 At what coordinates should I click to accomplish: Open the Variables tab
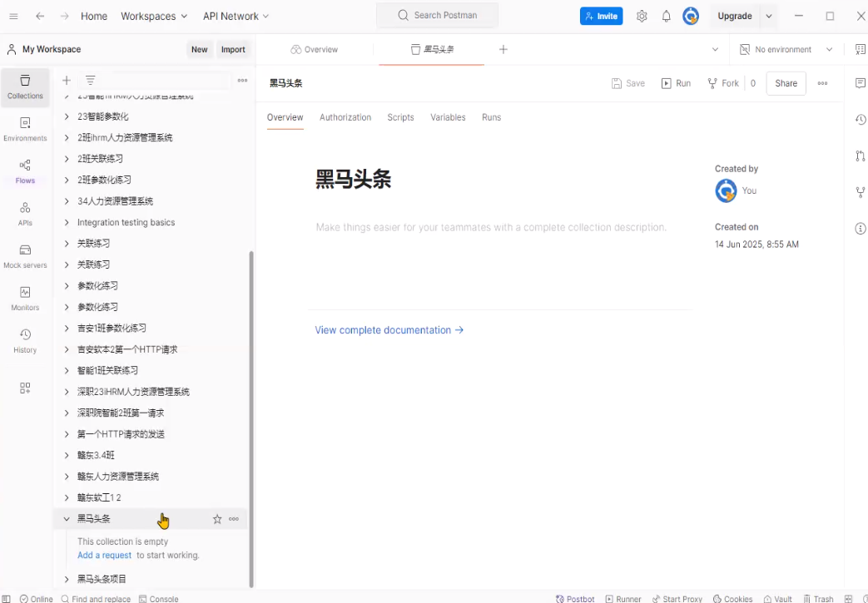click(448, 117)
